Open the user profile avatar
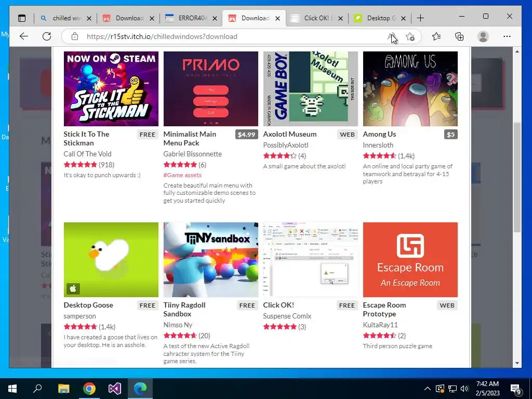Viewport: 532px width, 399px height. coord(483,36)
